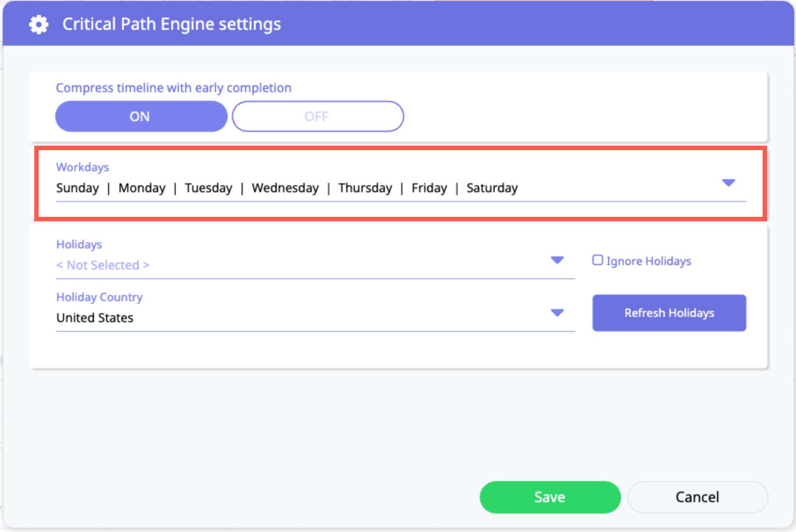Open the Holidays dropdown arrow
796x532 pixels.
pos(557,260)
